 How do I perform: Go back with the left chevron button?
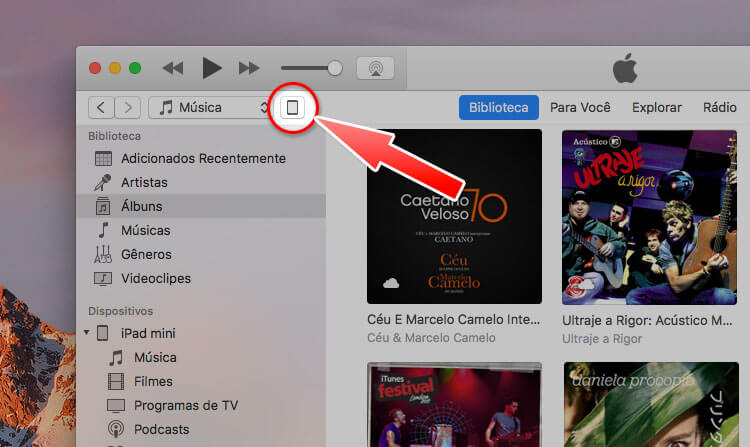pos(101,108)
